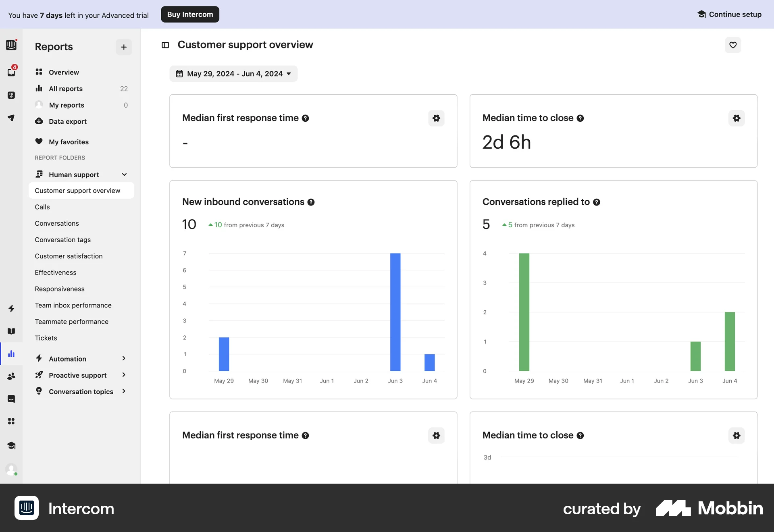Open the Fin AI agent section
The image size is (774, 532).
(x=11, y=95)
